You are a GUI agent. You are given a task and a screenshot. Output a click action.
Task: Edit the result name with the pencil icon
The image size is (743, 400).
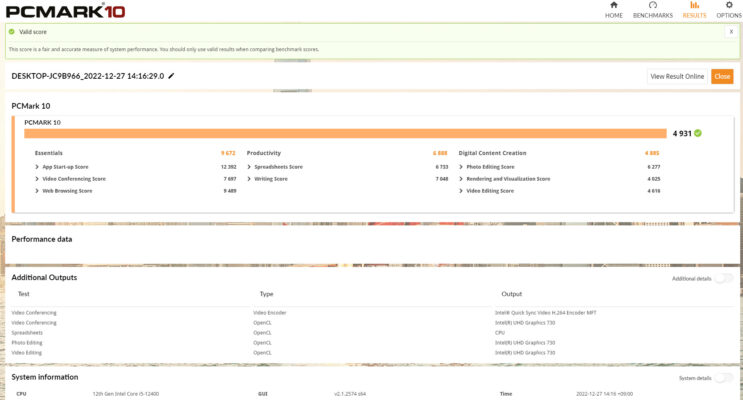(171, 76)
